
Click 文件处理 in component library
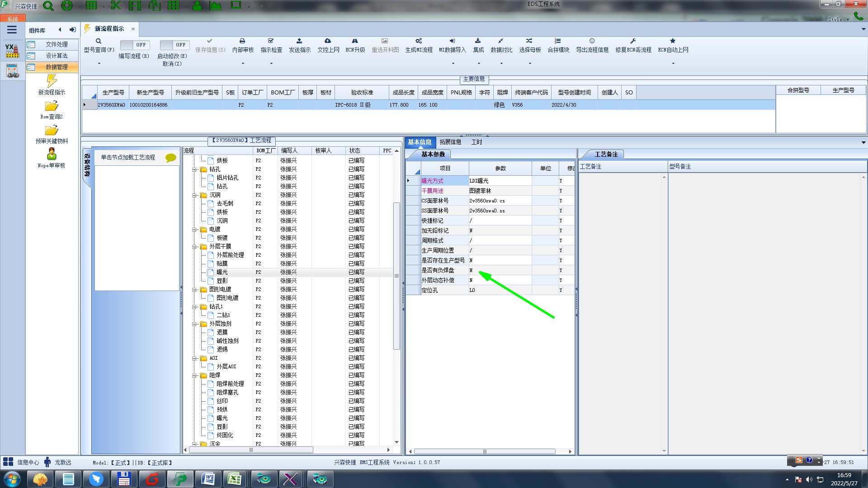pyautogui.click(x=57, y=44)
